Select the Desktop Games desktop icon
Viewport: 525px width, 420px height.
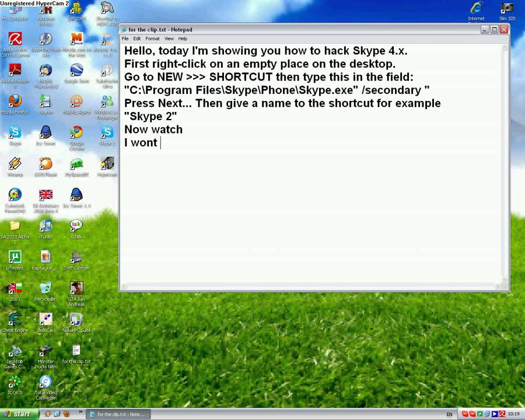click(15, 356)
